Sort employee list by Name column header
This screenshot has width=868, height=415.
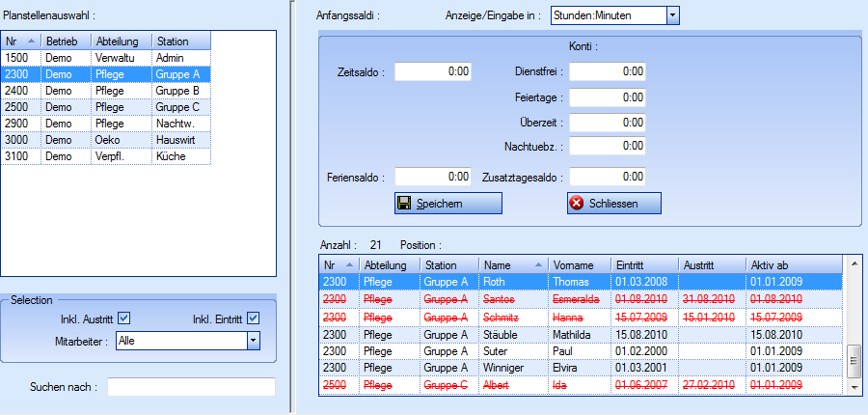[513, 264]
